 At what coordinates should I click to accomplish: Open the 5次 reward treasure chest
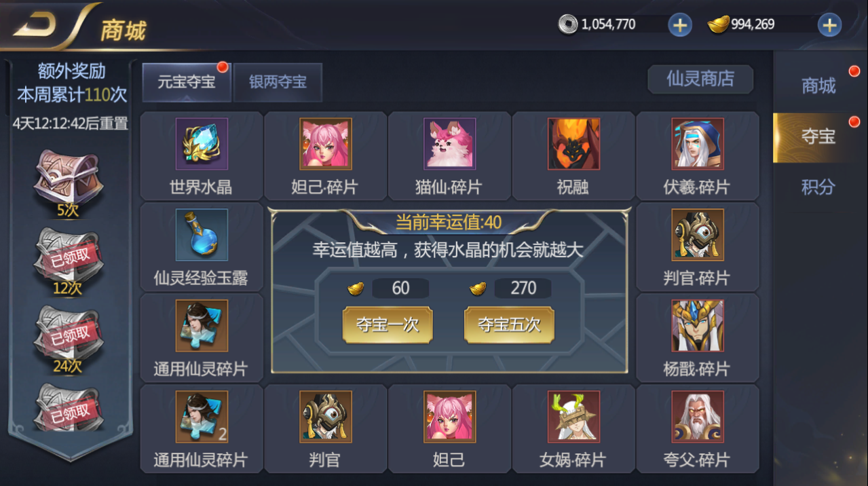pos(68,179)
